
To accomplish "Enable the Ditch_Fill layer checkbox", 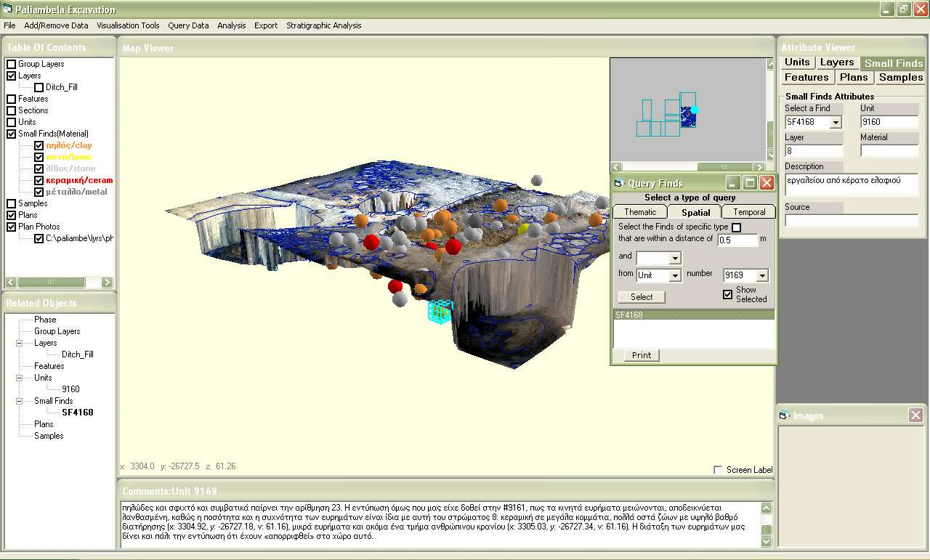I will click(39, 87).
